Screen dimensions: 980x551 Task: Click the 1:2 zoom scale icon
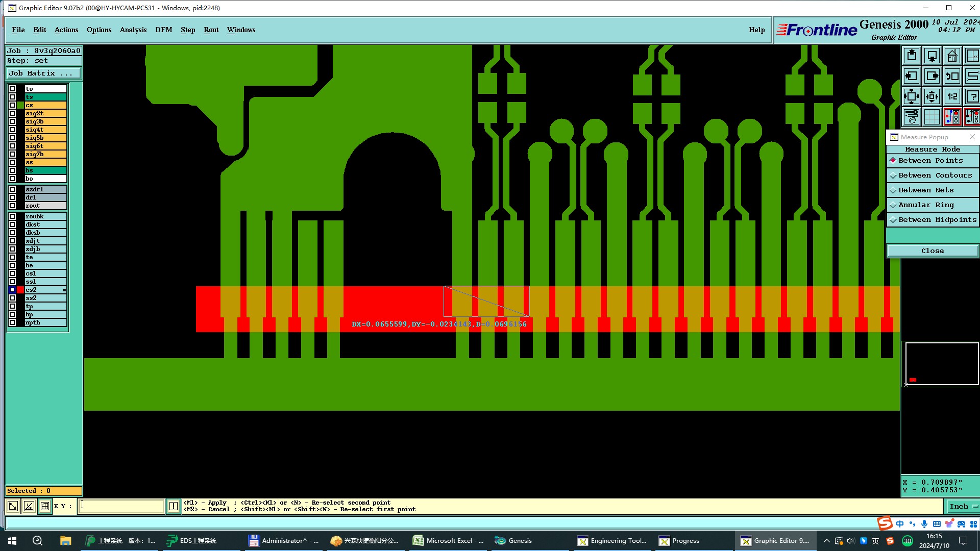pyautogui.click(x=952, y=96)
